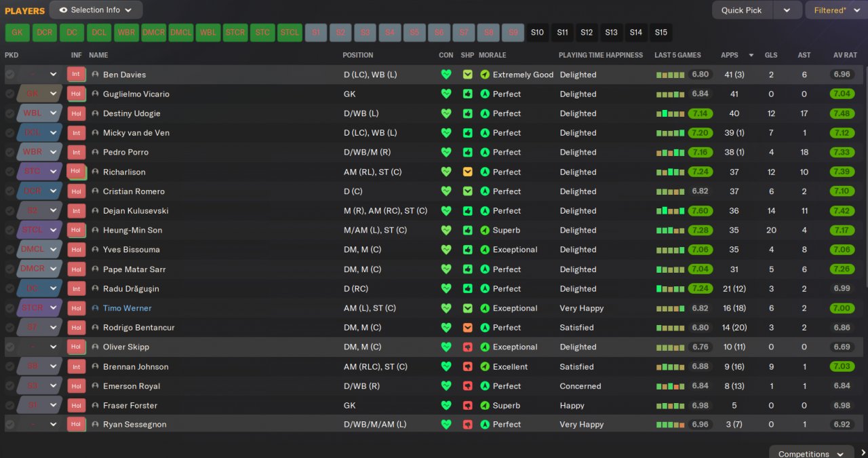Click the morale icon for Fraser Forster

point(485,406)
